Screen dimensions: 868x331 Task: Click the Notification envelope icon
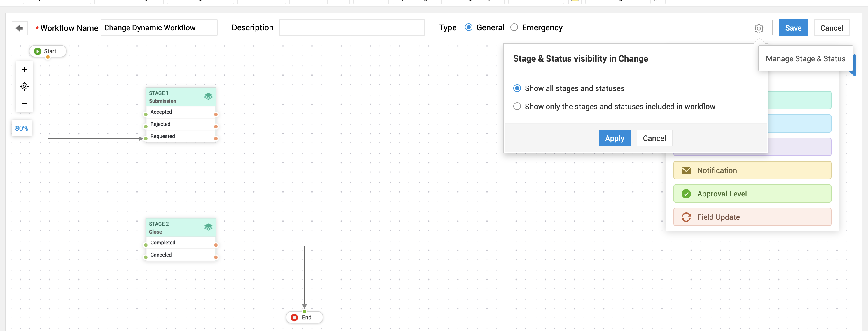[686, 170]
